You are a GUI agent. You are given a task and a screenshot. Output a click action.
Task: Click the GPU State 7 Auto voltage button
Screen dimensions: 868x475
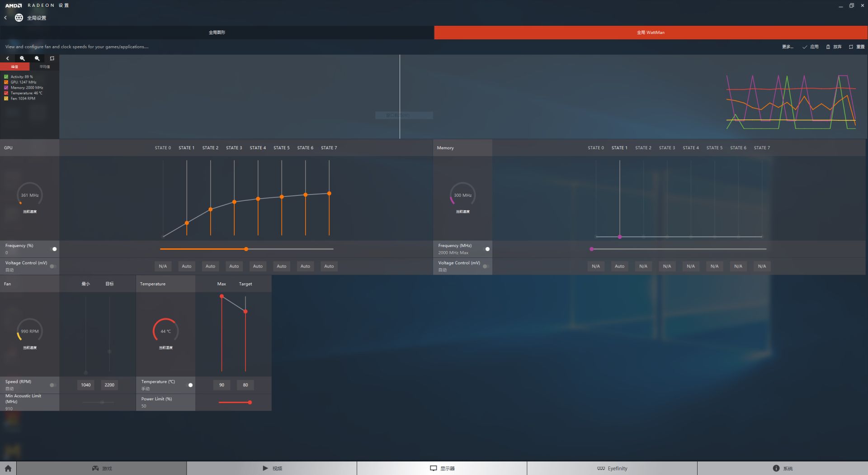[329, 266]
